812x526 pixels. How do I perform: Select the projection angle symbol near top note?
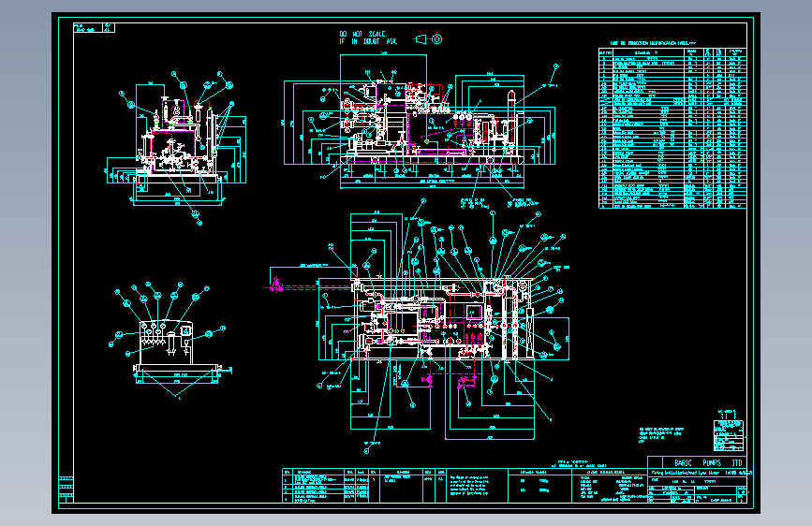tap(429, 38)
